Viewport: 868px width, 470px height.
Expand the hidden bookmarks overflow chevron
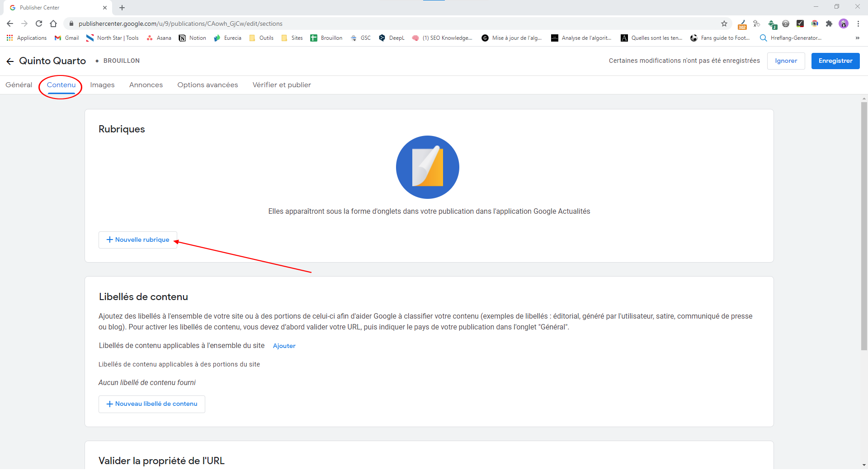[x=857, y=38]
